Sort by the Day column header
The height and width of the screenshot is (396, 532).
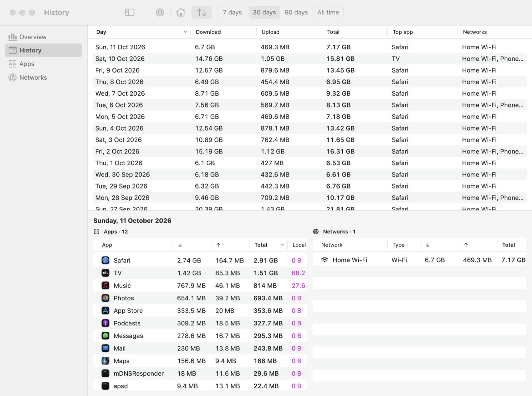141,32
